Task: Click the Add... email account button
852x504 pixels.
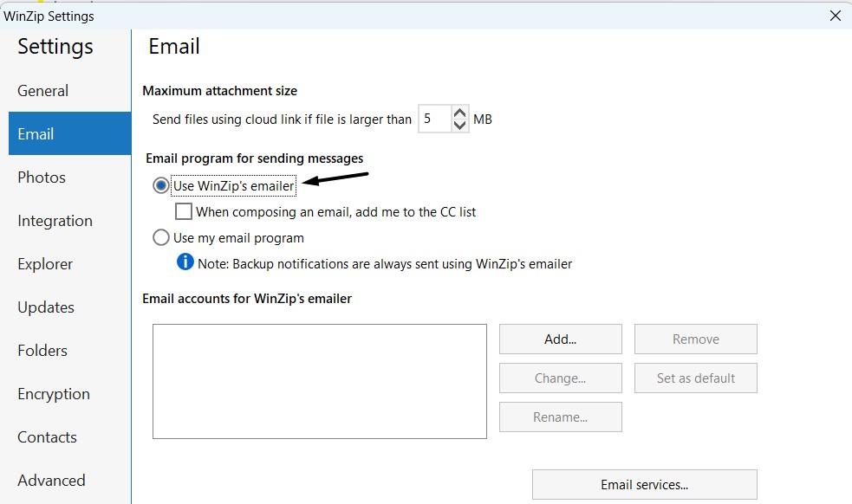Action: pyautogui.click(x=560, y=339)
